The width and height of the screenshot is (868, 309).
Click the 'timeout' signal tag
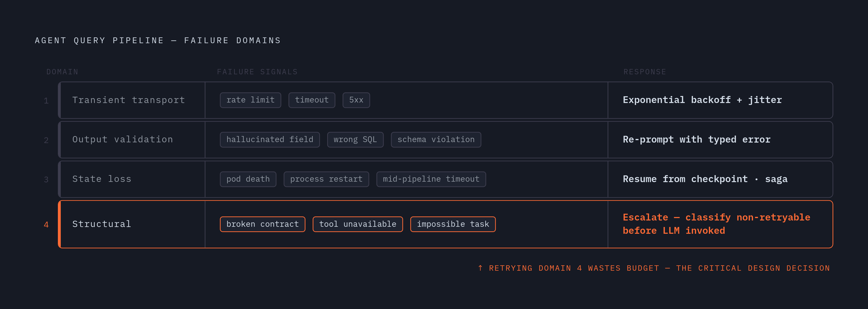[x=312, y=100]
